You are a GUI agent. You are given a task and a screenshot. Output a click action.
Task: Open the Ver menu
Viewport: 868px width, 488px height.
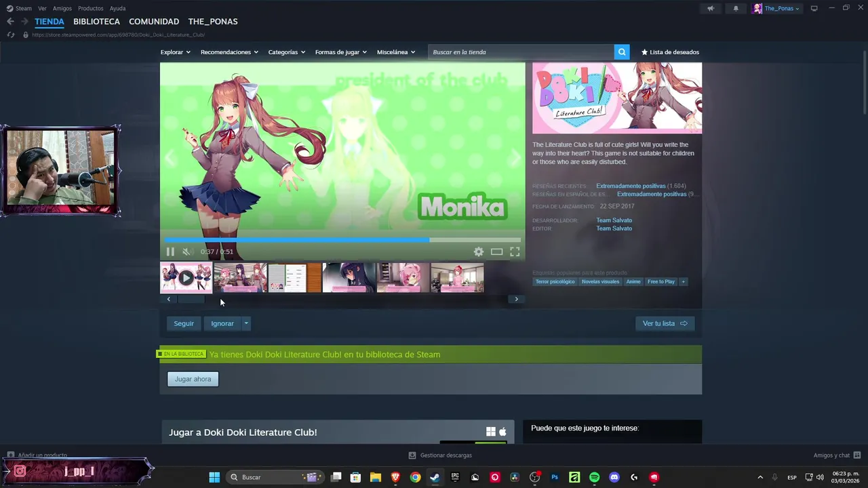pyautogui.click(x=42, y=8)
